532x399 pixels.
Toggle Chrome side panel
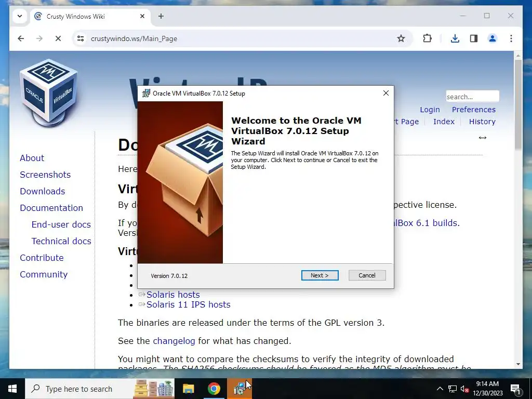(x=474, y=38)
